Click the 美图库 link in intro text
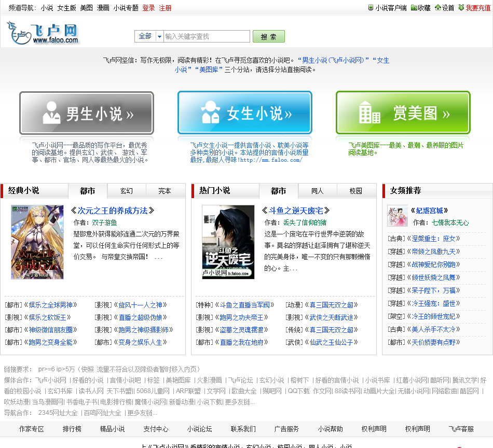Viewport: 493px width, 448px height. [x=209, y=70]
